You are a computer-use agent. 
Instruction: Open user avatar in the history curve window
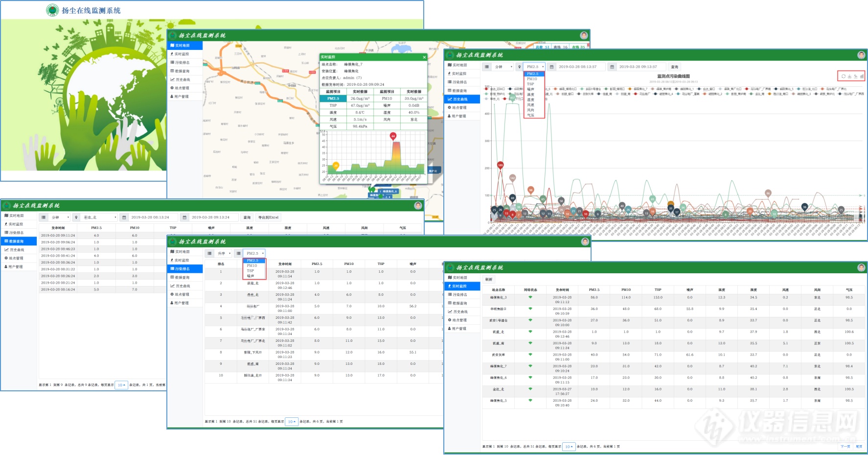(x=861, y=55)
